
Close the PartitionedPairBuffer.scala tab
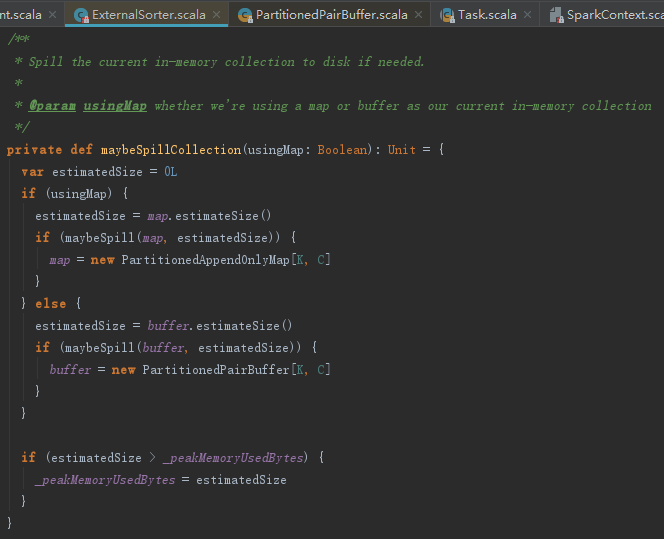(x=418, y=15)
